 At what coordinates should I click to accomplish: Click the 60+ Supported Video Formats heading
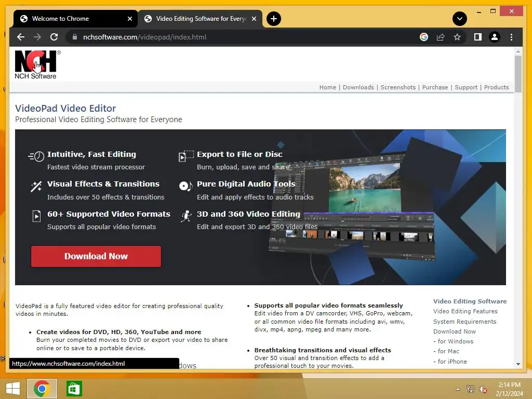coord(109,214)
